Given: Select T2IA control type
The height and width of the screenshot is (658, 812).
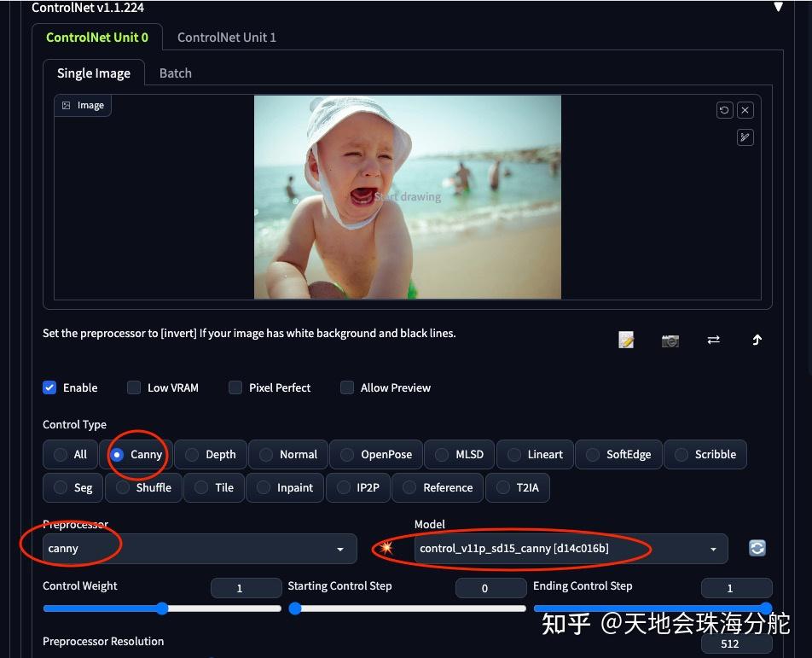Looking at the screenshot, I should pos(518,487).
